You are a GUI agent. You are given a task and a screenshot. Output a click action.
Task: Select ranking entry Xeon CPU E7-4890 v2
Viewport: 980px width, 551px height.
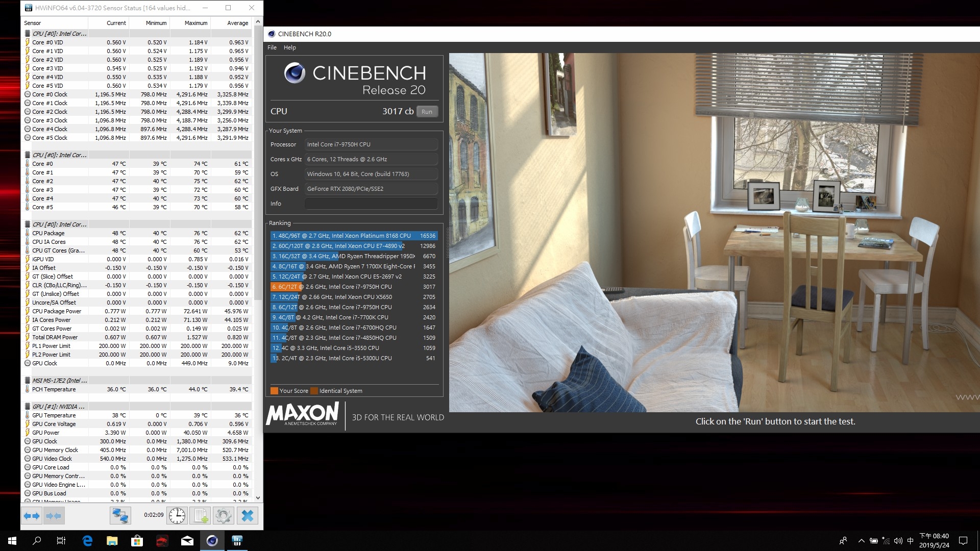point(354,246)
